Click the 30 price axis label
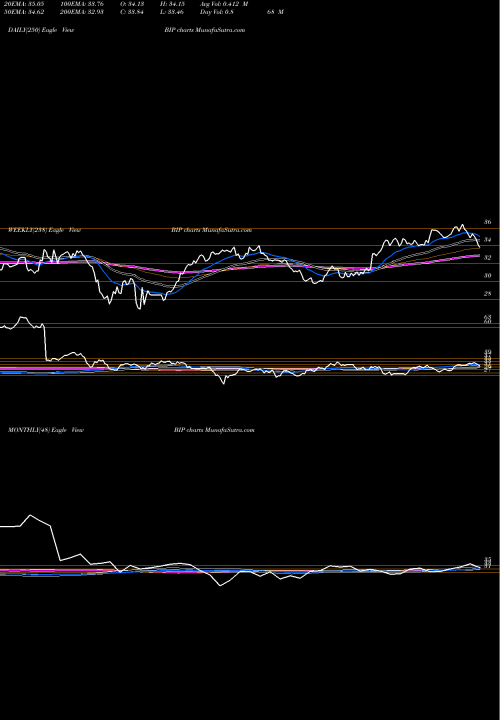This screenshot has width=500, height=720. pos(488,276)
